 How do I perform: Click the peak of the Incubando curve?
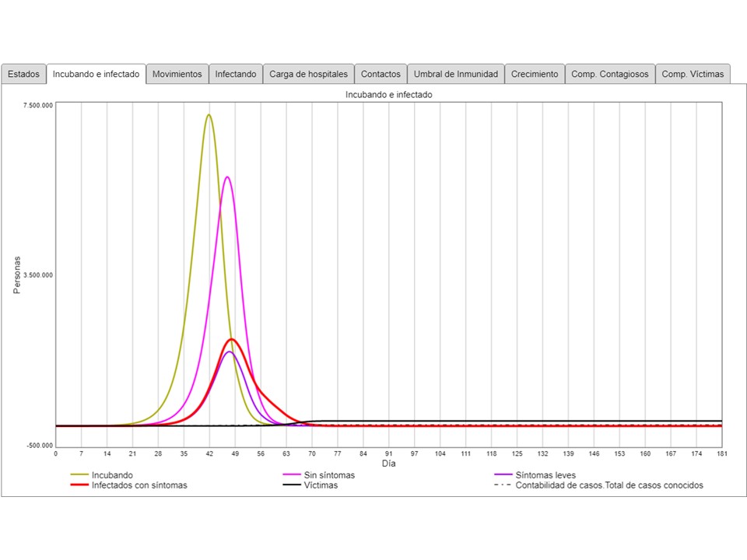(x=209, y=115)
